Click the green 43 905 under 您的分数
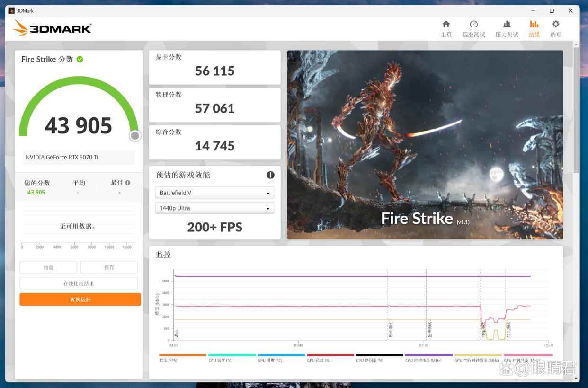This screenshot has height=388, width=588. pyautogui.click(x=36, y=192)
